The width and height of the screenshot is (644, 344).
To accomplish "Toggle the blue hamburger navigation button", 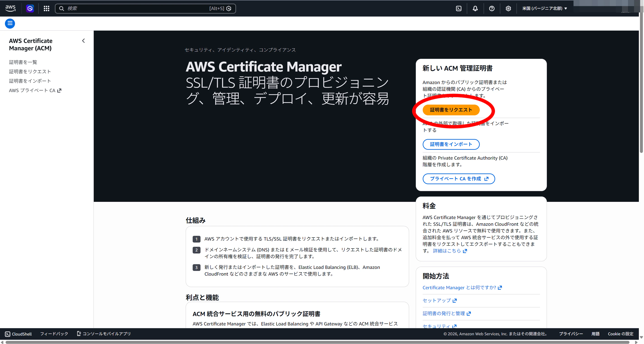I will [x=10, y=23].
